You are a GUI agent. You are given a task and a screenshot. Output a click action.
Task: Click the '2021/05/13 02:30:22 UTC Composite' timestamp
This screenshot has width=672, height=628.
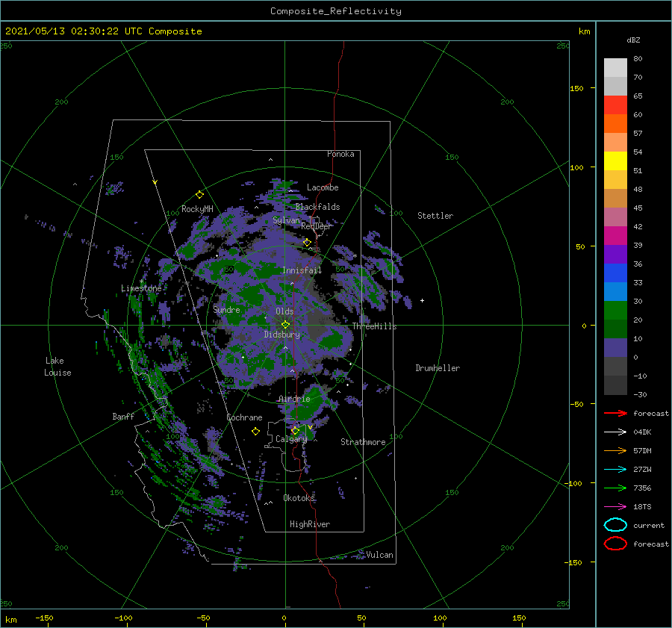point(103,31)
